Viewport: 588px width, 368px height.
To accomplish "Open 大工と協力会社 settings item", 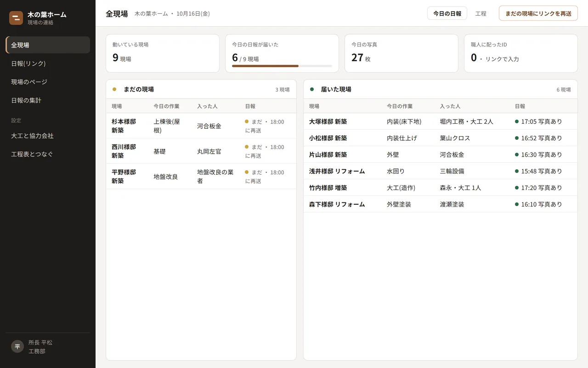I will [x=48, y=136].
